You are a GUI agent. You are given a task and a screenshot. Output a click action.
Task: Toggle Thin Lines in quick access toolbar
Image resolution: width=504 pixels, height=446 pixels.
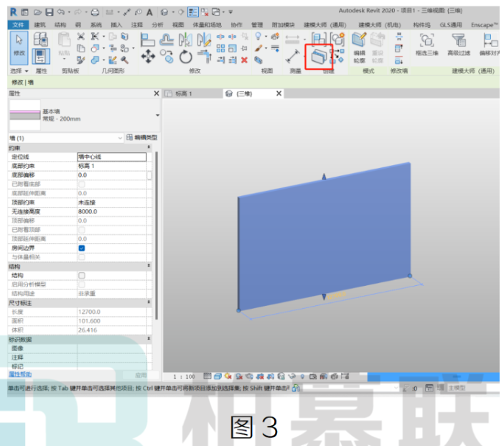[193, 12]
